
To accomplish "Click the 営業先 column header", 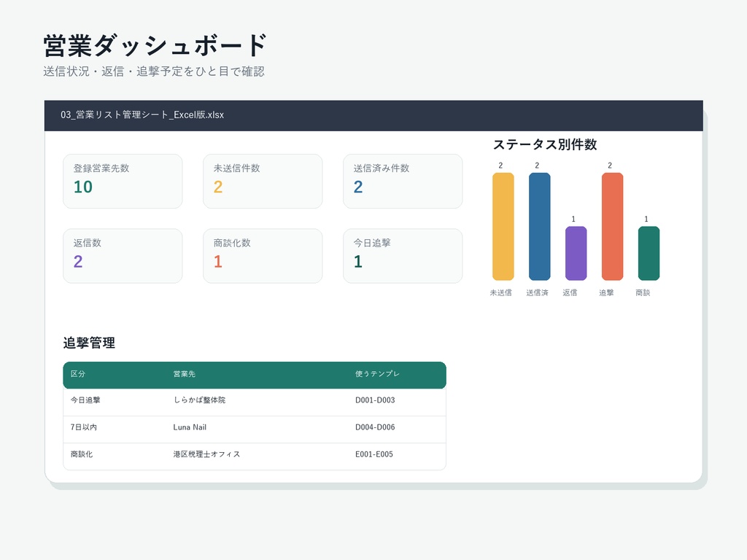I will (x=185, y=374).
